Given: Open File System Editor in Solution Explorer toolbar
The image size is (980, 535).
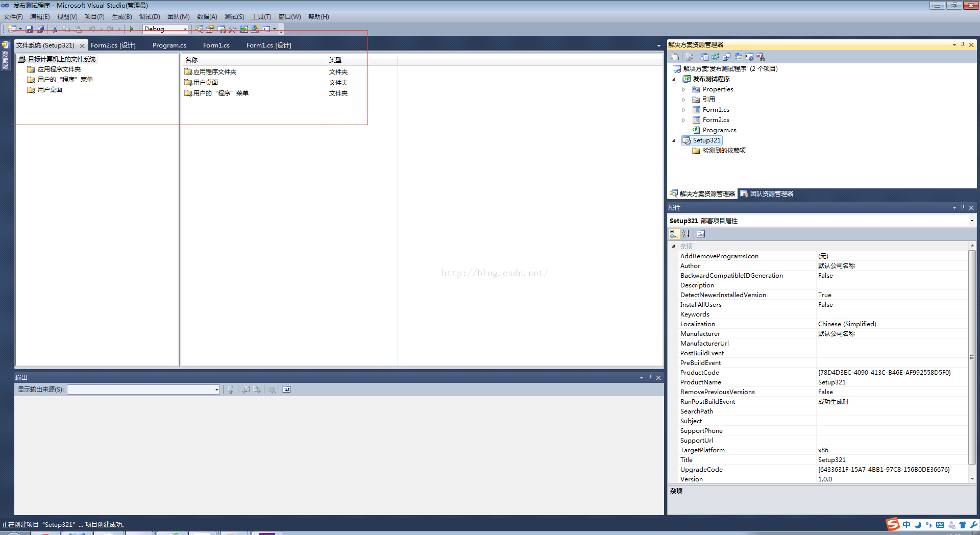Looking at the screenshot, I should [704, 57].
